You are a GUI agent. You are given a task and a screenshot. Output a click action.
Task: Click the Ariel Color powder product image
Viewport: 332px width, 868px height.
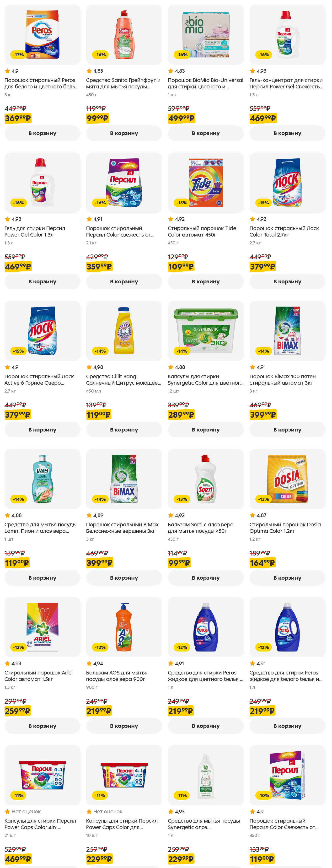coord(42,627)
